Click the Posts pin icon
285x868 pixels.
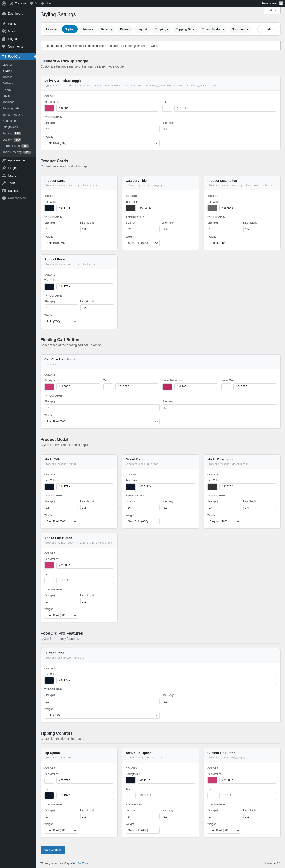(4, 24)
